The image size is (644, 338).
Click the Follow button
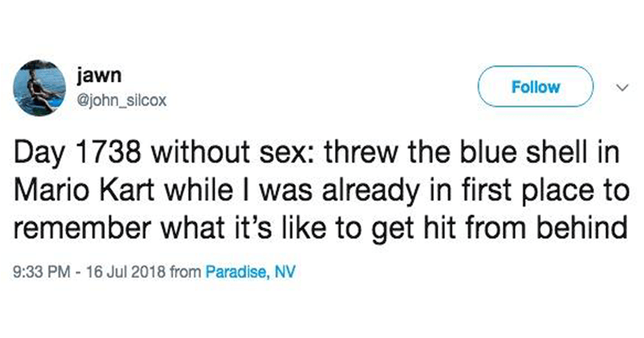535,87
